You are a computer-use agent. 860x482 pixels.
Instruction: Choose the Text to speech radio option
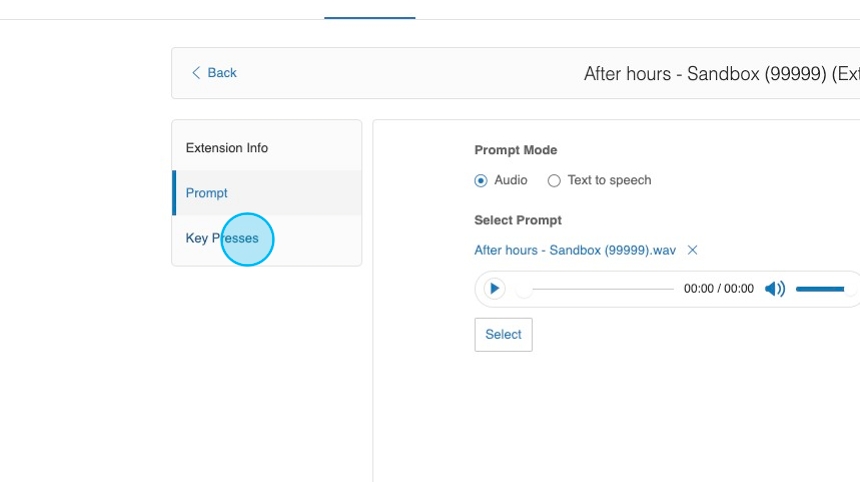pos(554,181)
